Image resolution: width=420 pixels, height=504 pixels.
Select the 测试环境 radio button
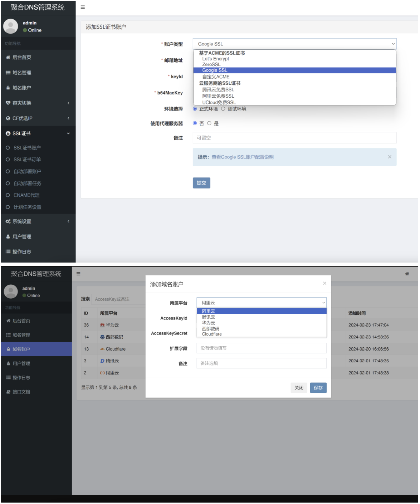tap(223, 109)
